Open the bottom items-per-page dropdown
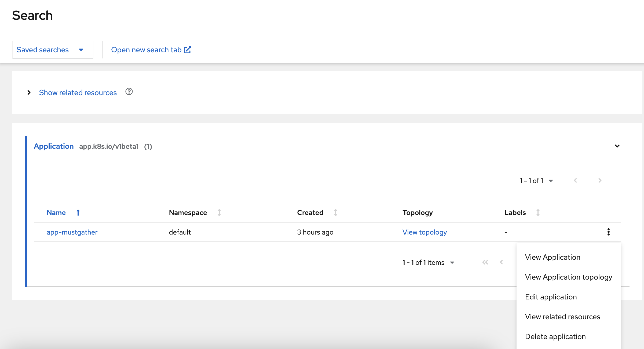644x349 pixels. (452, 262)
